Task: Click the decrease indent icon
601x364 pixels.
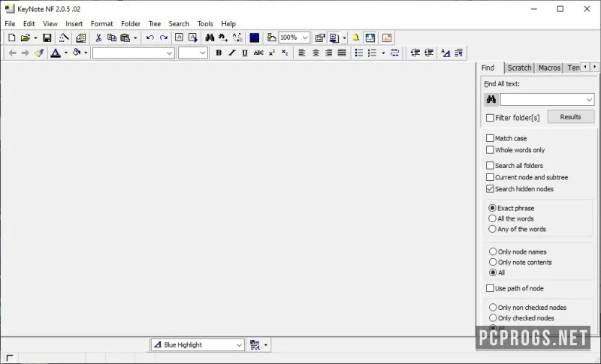Action: (x=415, y=53)
